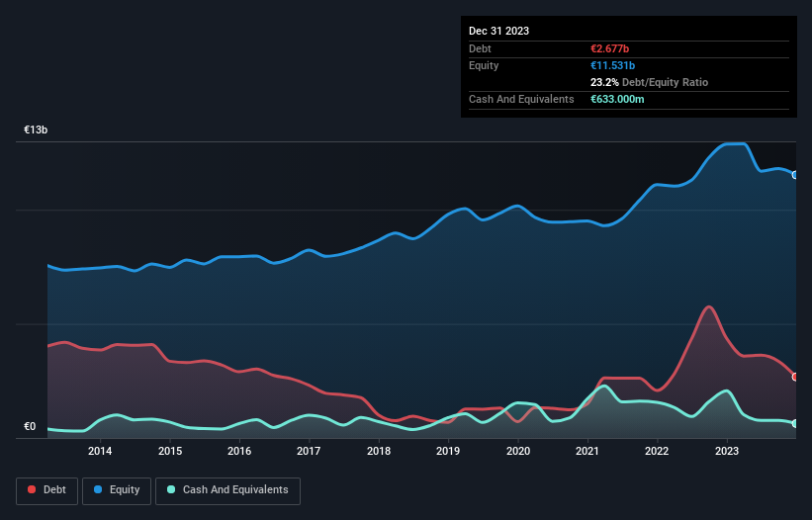
Task: Click the €2.677b debt value
Action: pos(609,48)
